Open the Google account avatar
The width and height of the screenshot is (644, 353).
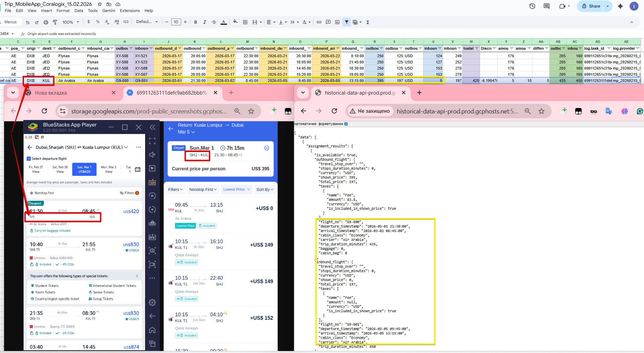click(634, 6)
